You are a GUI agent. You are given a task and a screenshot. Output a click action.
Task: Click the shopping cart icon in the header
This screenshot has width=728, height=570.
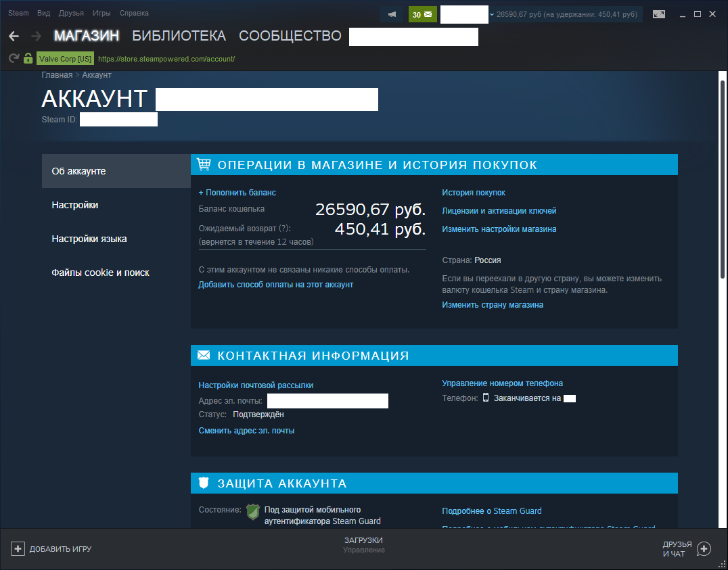(x=204, y=164)
